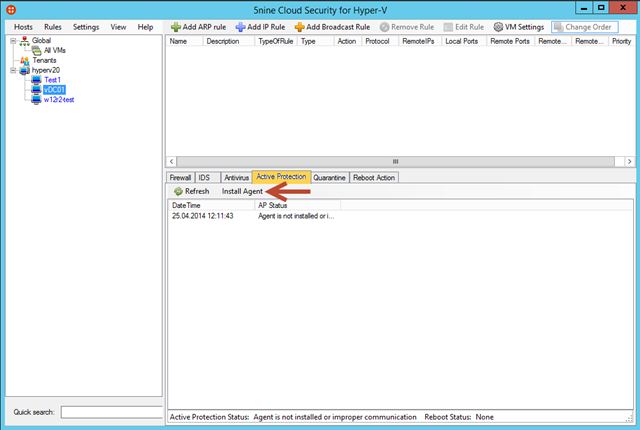
Task: Open the Hosts menu
Action: click(x=23, y=27)
